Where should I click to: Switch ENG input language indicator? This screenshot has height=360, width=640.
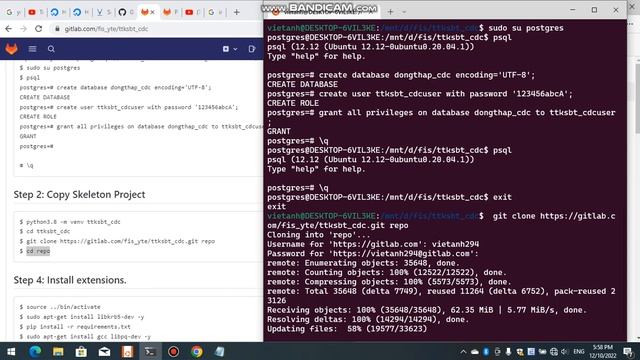[579, 351]
